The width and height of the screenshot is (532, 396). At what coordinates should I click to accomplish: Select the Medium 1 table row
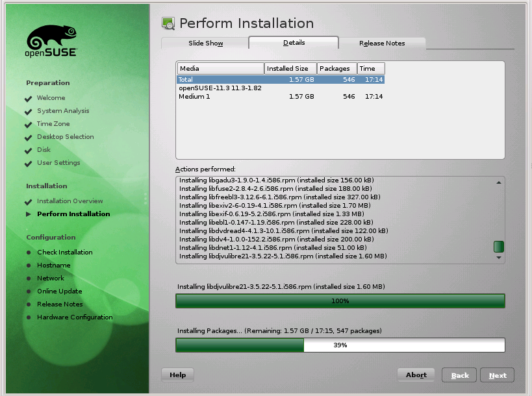coord(279,97)
